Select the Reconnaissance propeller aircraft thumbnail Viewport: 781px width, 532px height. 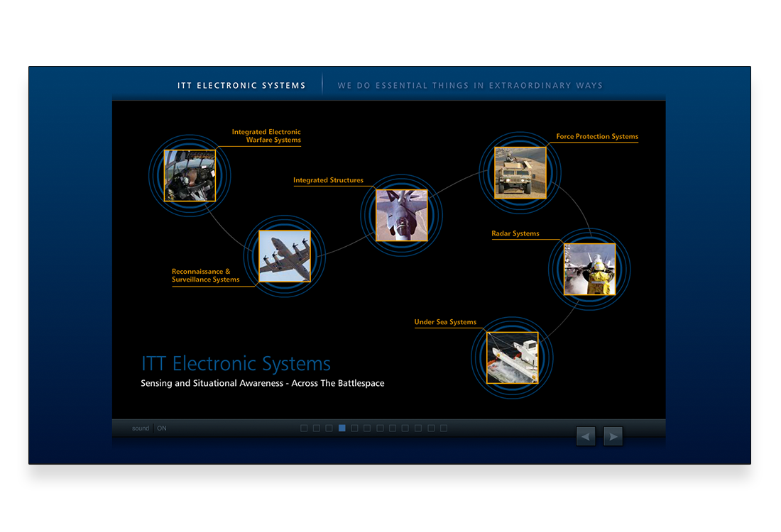[285, 256]
